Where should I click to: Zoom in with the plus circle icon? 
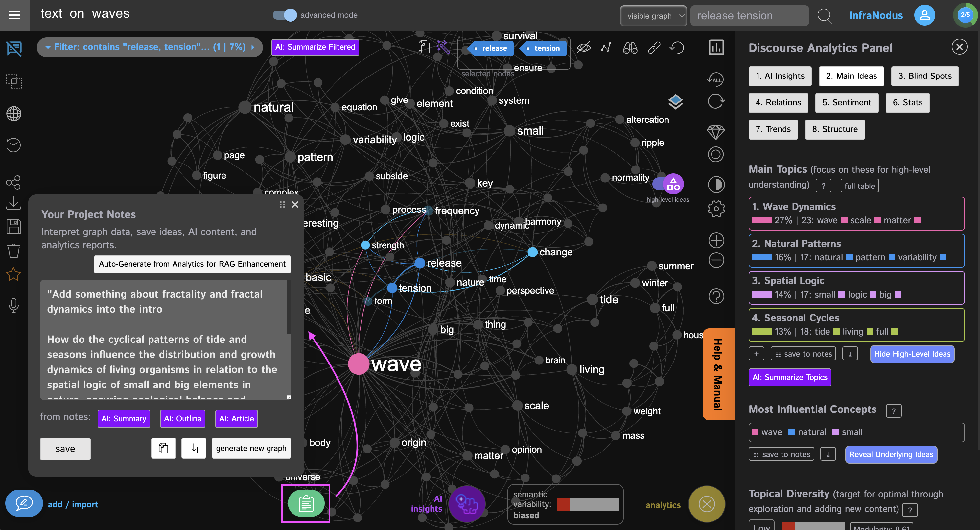coord(716,240)
